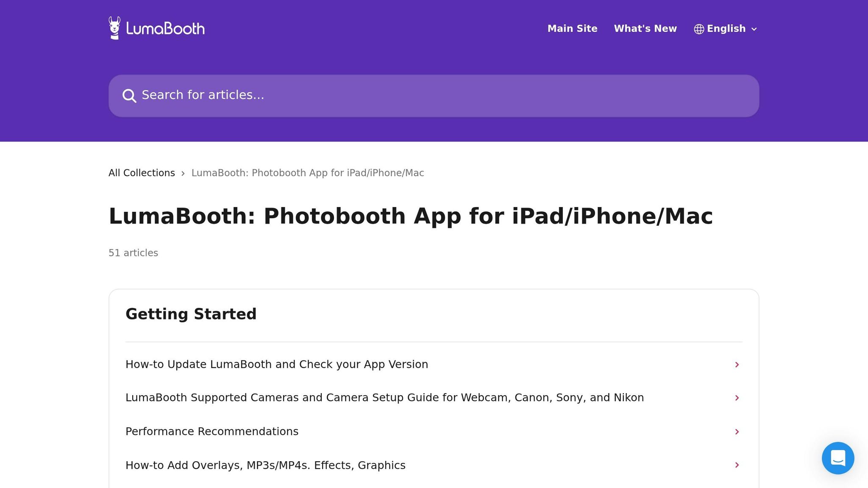Click chevron beside Supported Cameras guide
Image resolution: width=868 pixels, height=488 pixels.
pos(737,398)
